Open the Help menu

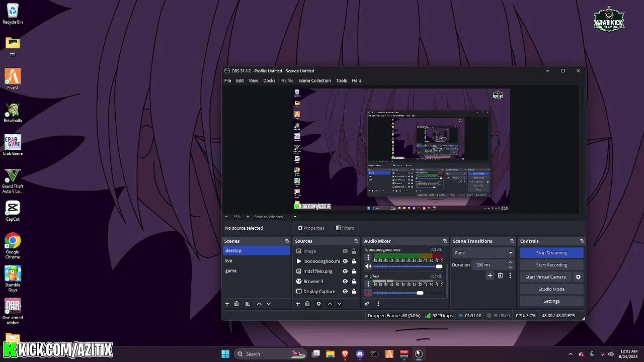point(357,80)
